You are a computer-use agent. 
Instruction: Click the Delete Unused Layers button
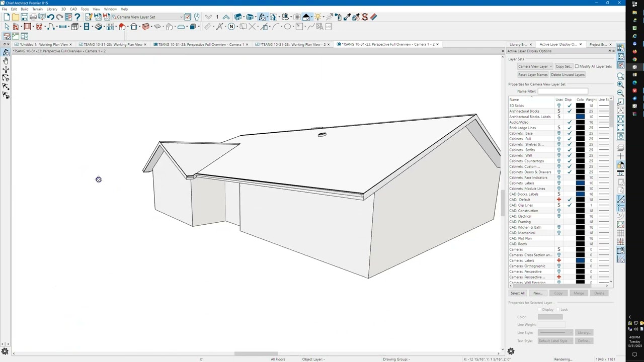coord(568,74)
